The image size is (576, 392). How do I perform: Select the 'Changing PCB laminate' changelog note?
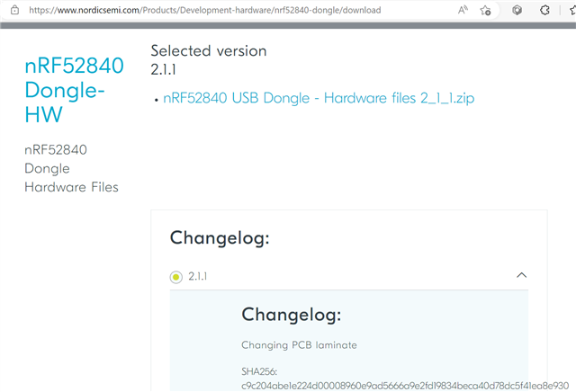tap(299, 345)
